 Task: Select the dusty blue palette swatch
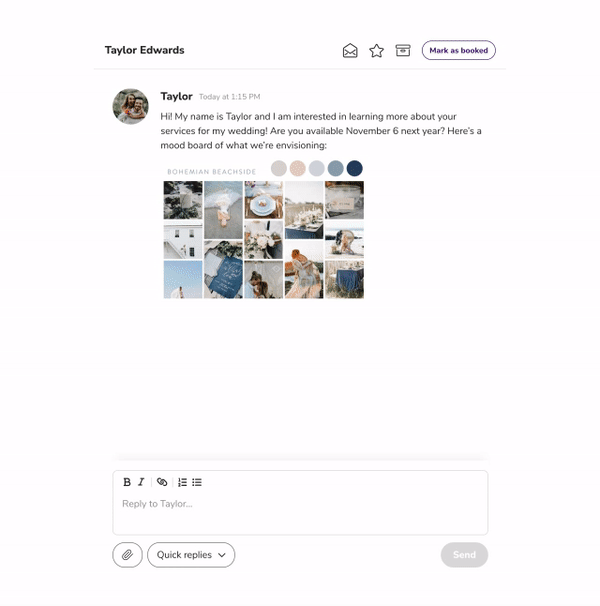pos(336,169)
